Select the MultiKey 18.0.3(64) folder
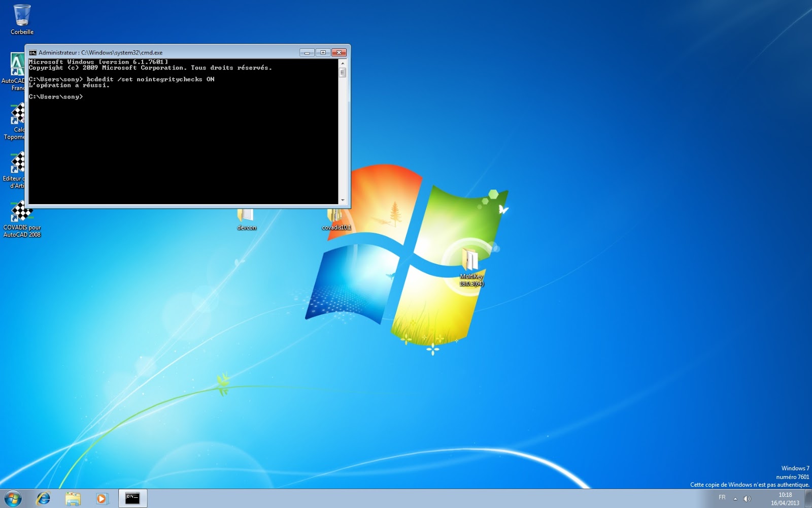The height and width of the screenshot is (508, 812). pyautogui.click(x=471, y=268)
